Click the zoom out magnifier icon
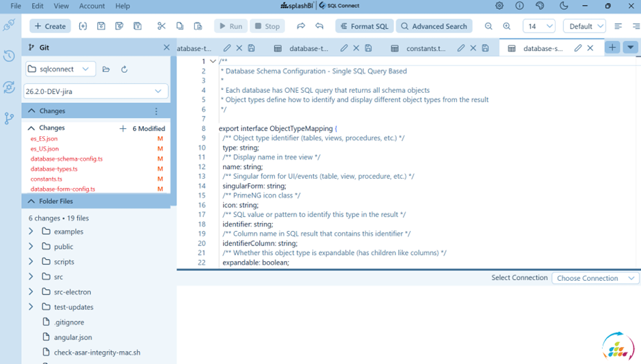This screenshot has width=641, height=364. [488, 27]
